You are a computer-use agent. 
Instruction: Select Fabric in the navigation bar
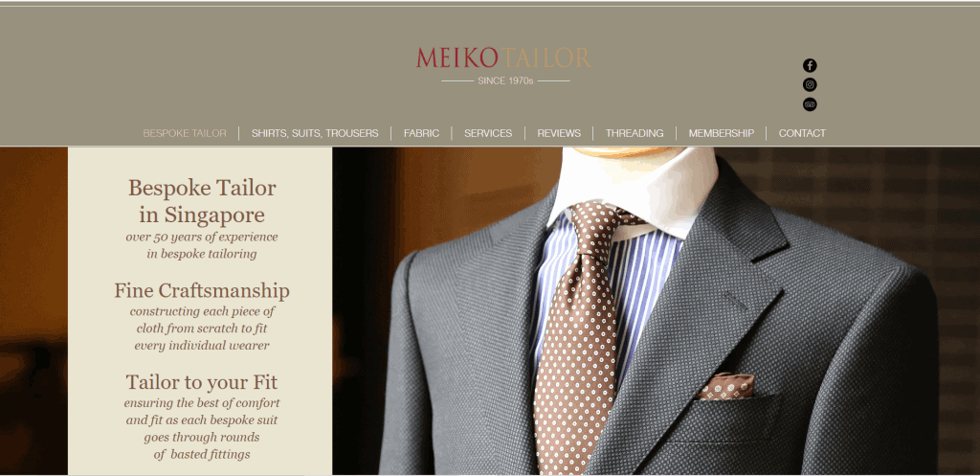pos(421,133)
